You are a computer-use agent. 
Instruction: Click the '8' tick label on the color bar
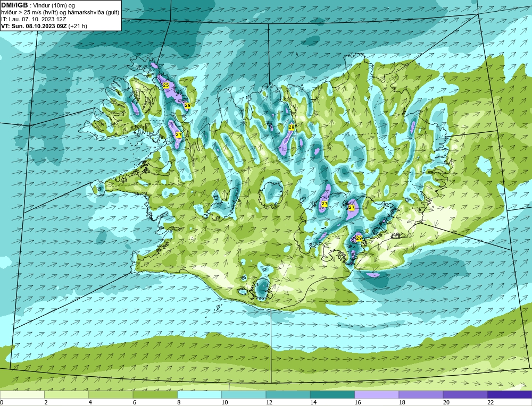click(179, 402)
